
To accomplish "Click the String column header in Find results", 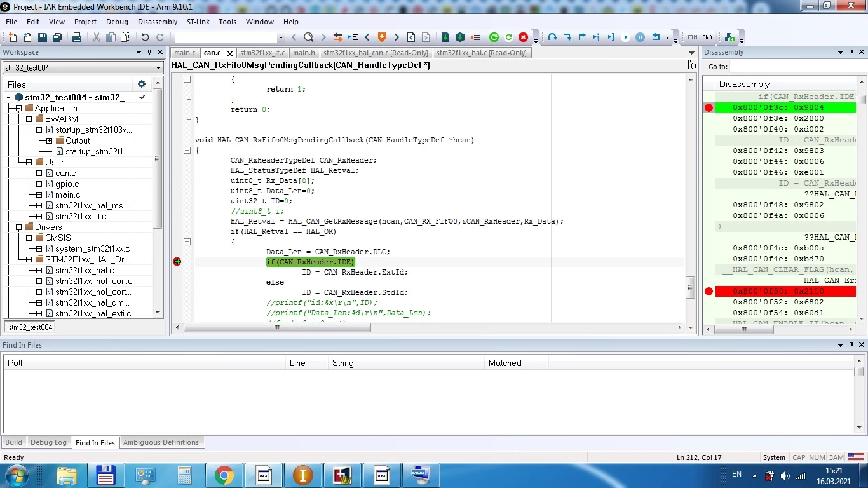I will 405,363.
